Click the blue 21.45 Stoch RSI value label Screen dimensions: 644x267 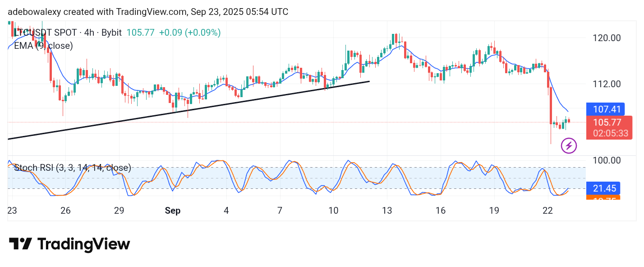point(603,188)
